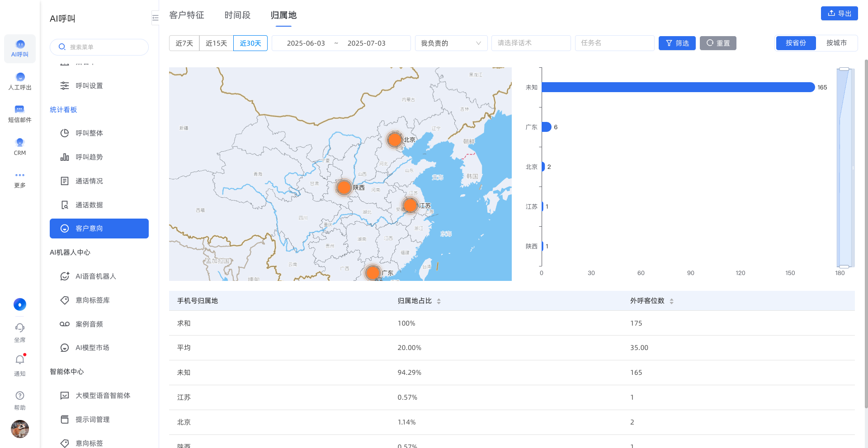Click the 北京 marker on map
This screenshot has height=448, width=868.
(395, 140)
